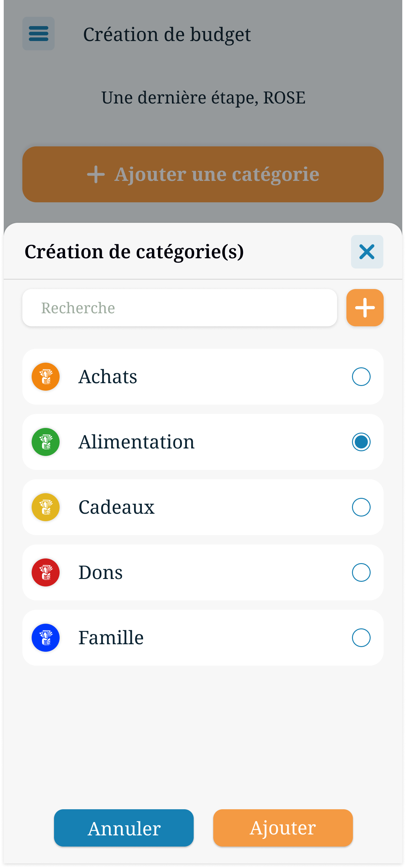This screenshot has width=406, height=868.
Task: Click the red Dons category icon
Action: point(45,572)
